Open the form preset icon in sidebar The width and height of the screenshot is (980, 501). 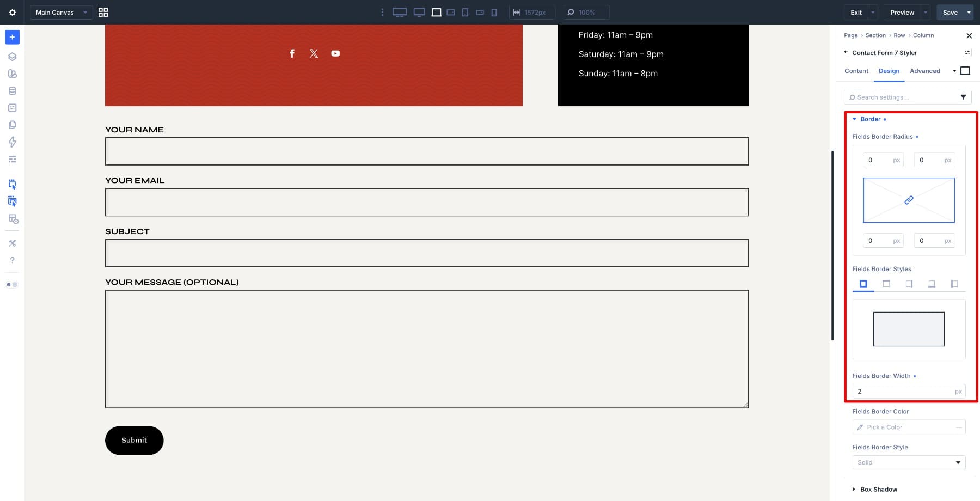[12, 108]
